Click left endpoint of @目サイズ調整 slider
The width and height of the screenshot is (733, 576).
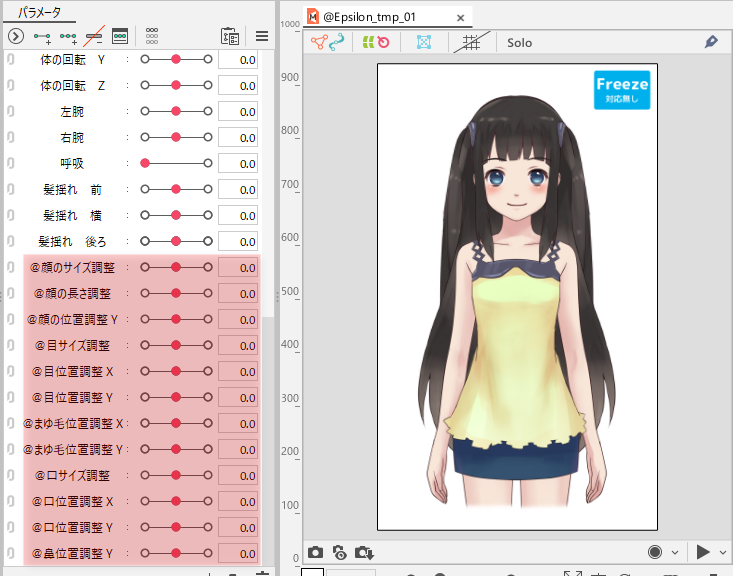pos(145,345)
